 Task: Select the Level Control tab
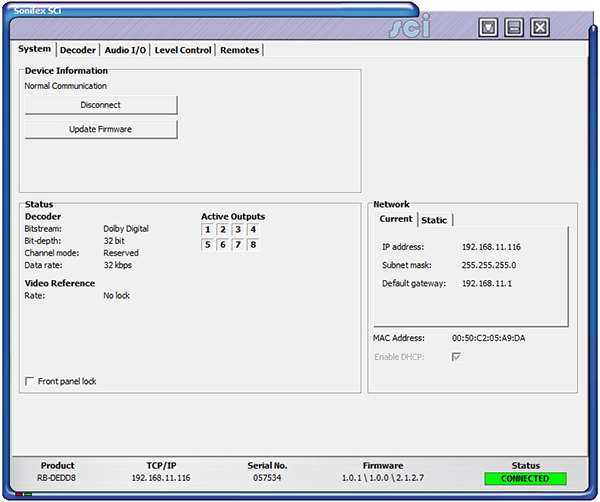(x=183, y=50)
